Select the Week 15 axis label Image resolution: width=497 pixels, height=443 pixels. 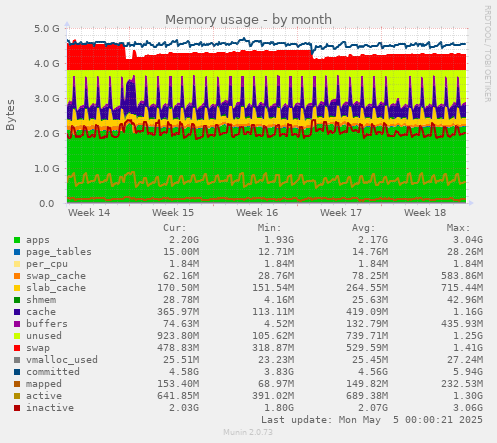(173, 213)
